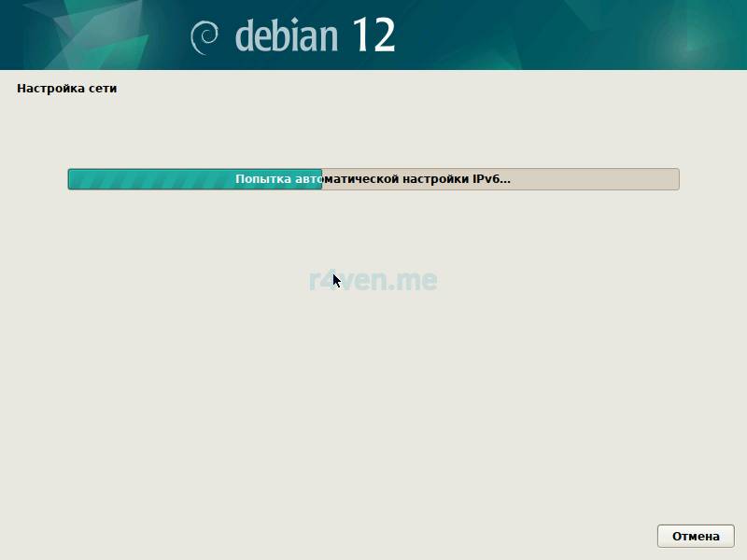Click the word "настройки" in the progress bar
This screenshot has height=560, width=747.
click(x=436, y=179)
